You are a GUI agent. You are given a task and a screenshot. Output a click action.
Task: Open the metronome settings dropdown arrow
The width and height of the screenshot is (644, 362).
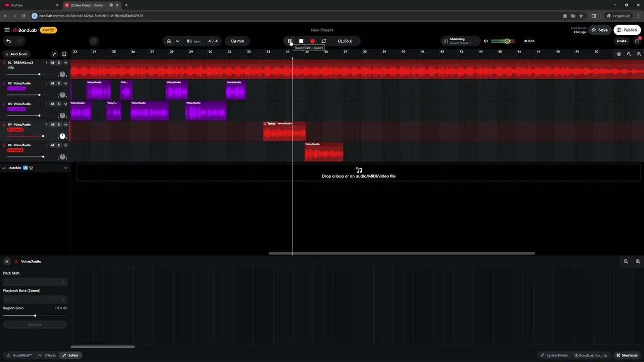point(178,41)
